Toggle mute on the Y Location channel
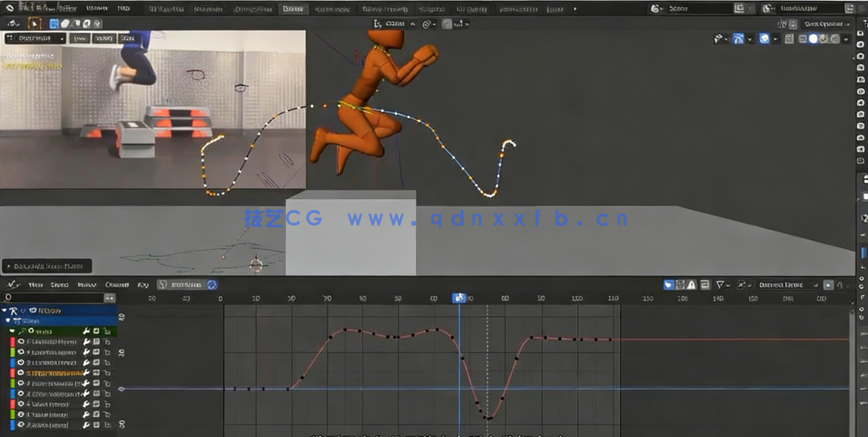The height and width of the screenshot is (437, 868). [97, 353]
